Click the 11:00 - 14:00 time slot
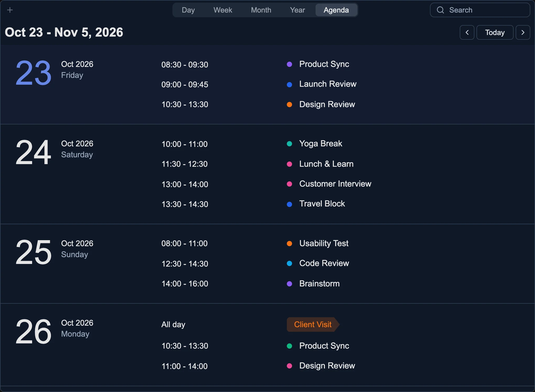The height and width of the screenshot is (392, 535). (x=185, y=366)
